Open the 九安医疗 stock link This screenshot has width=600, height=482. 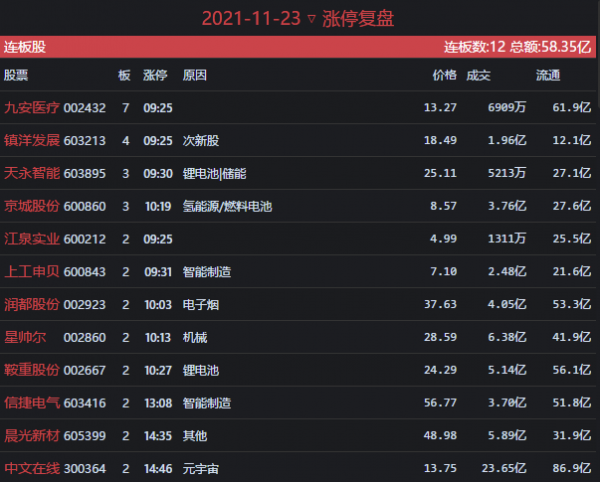click(x=32, y=107)
